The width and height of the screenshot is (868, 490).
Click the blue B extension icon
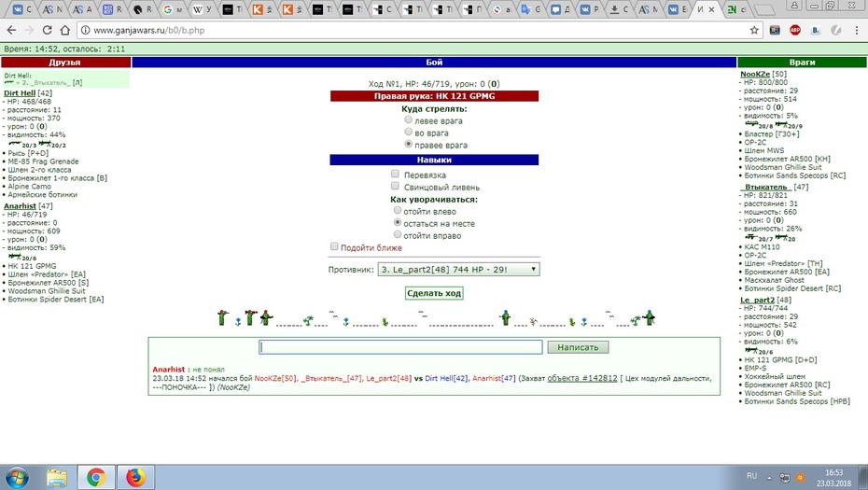(816, 31)
